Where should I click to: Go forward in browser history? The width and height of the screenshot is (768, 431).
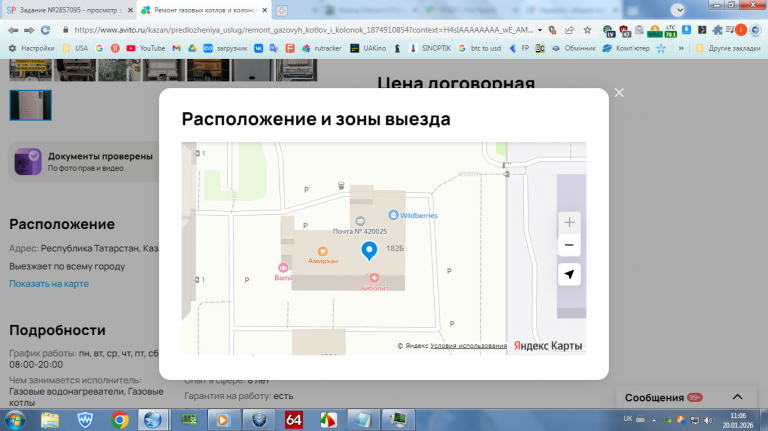pos(29,30)
